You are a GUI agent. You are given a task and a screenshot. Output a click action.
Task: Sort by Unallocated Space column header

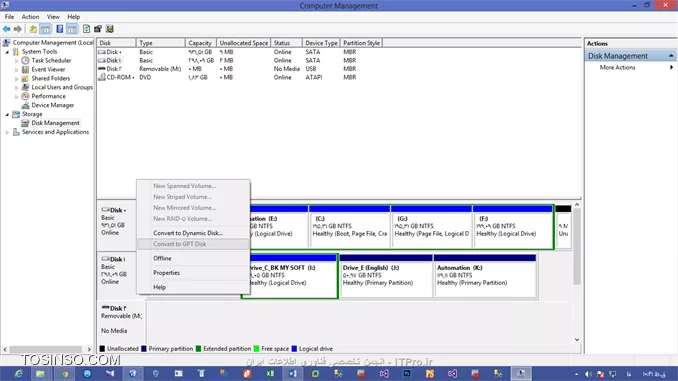[243, 43]
